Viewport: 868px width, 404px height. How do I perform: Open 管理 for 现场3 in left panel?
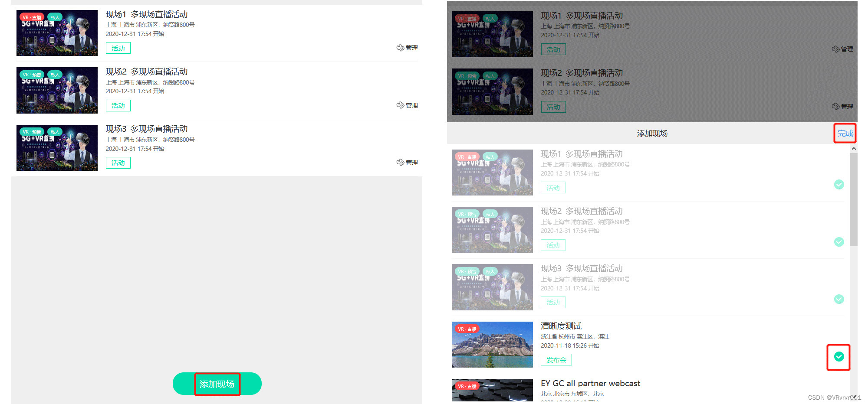click(407, 163)
